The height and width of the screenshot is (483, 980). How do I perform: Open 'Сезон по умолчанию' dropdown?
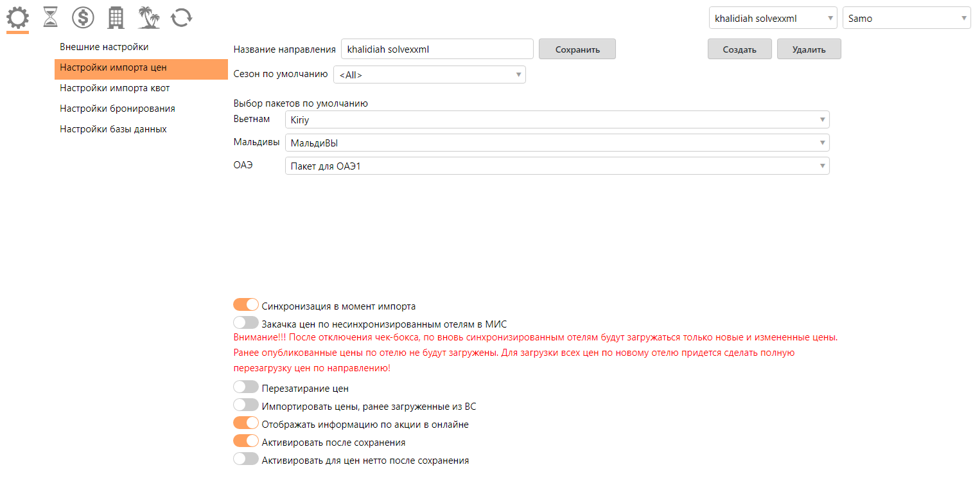click(x=429, y=75)
